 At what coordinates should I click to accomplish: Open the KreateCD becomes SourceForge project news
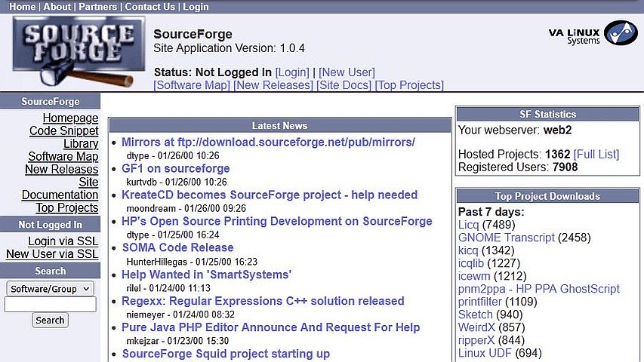270,195
